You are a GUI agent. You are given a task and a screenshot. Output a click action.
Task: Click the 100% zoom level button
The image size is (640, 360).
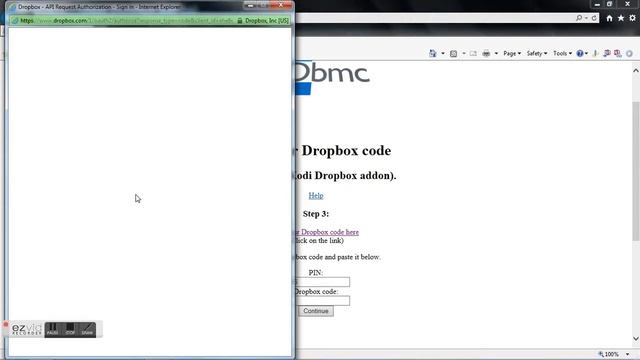[609, 354]
